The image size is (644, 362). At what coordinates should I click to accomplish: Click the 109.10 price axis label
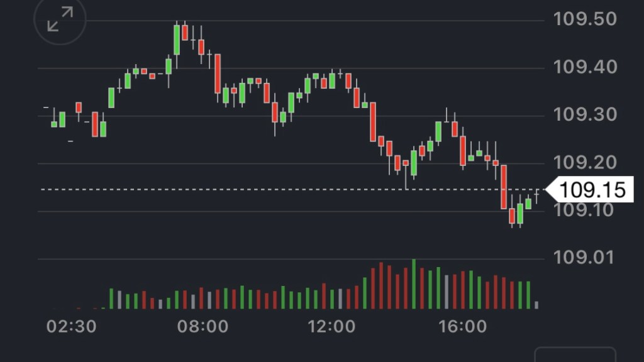coord(584,210)
